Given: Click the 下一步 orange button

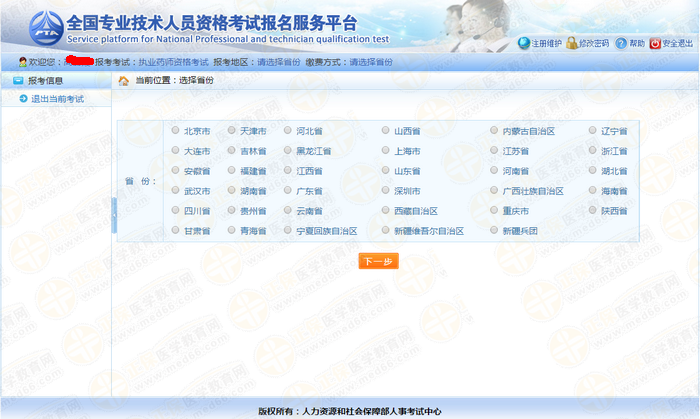Looking at the screenshot, I should tap(378, 261).
